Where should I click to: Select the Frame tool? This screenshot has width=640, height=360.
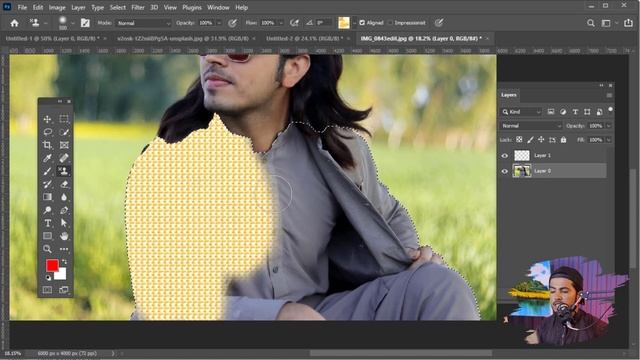point(64,145)
